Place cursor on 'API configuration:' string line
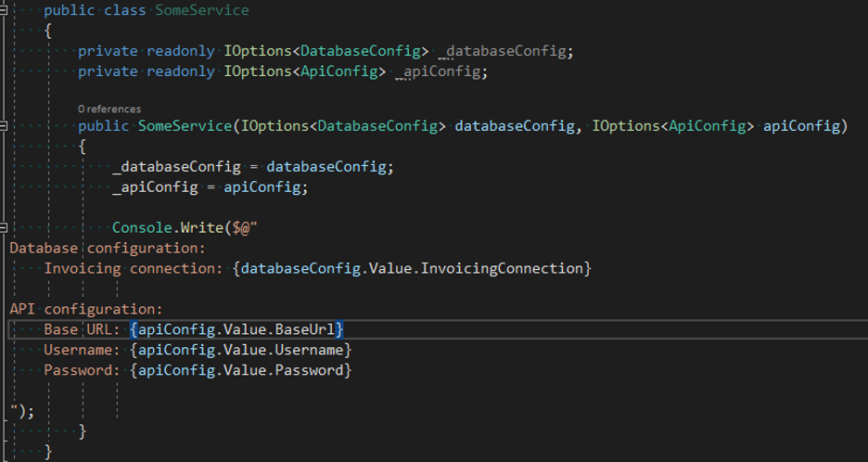 (x=86, y=309)
